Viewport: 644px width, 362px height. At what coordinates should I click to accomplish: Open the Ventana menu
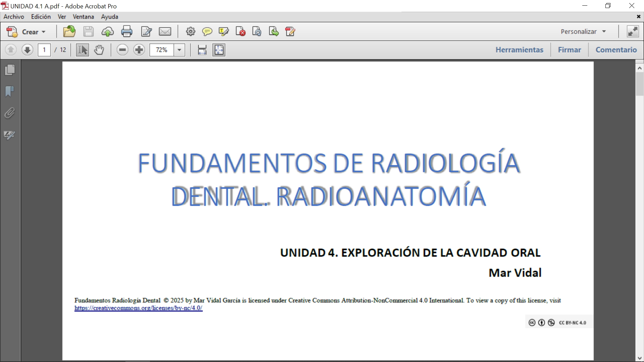tap(83, 17)
